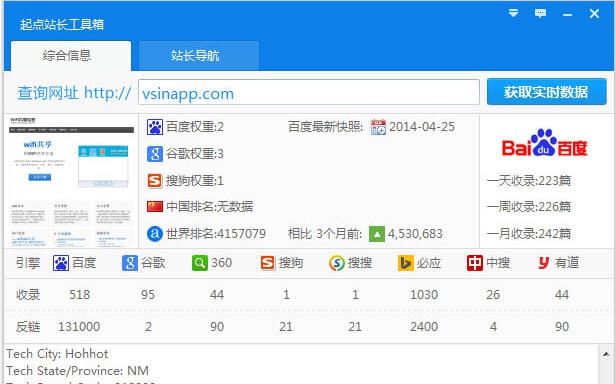Click the 搜搜 icon in engine row

337,263
